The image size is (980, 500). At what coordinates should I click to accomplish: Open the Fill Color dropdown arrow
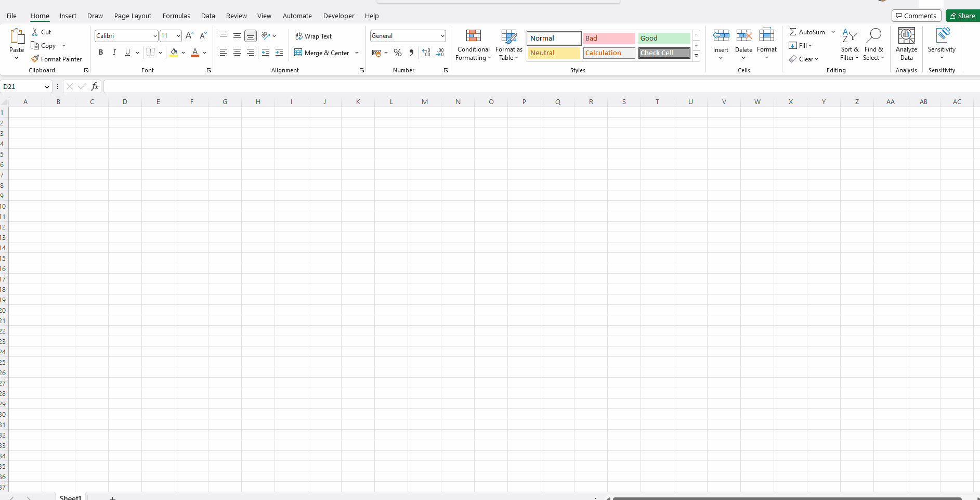coord(183,53)
